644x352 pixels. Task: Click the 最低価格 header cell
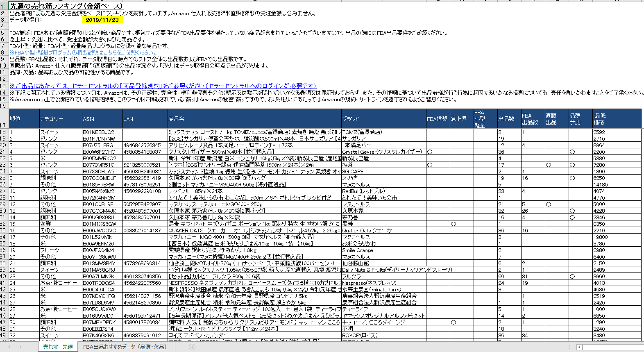(617, 119)
